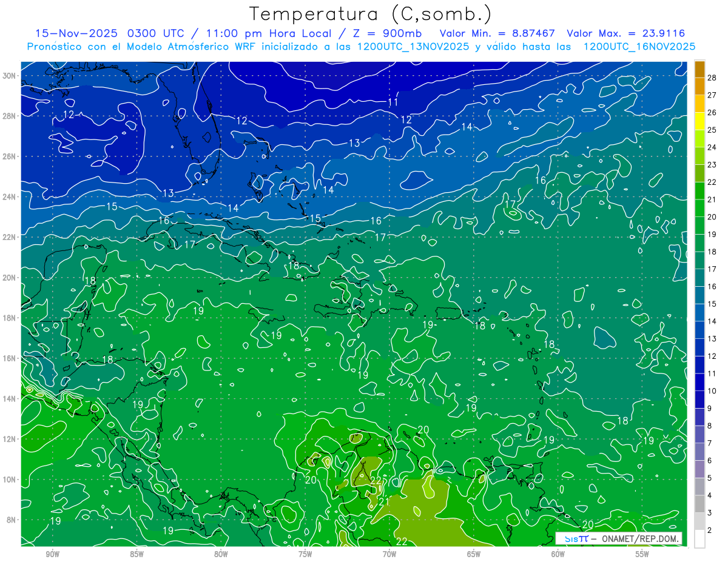Click the 90W longitude axis label
The width and height of the screenshot is (728, 562).
pos(53,554)
